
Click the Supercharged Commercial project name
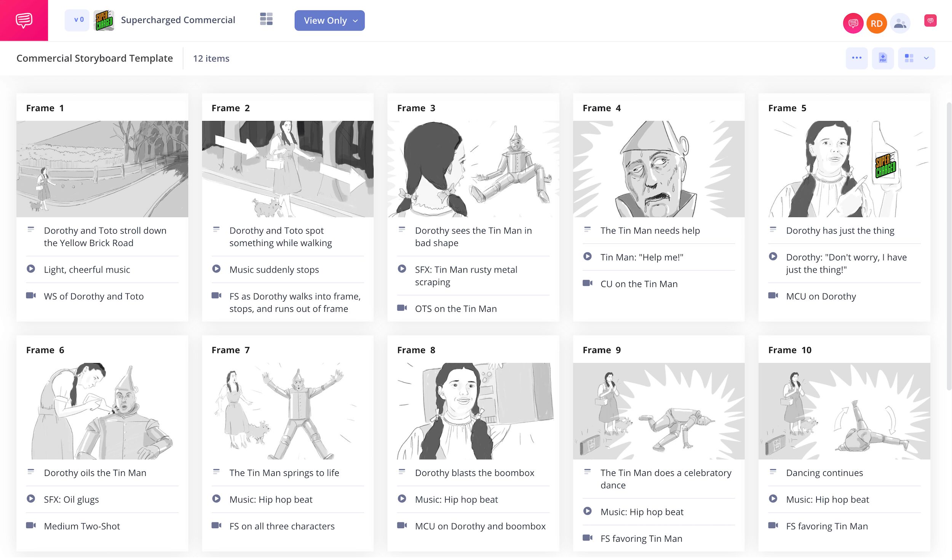[178, 20]
